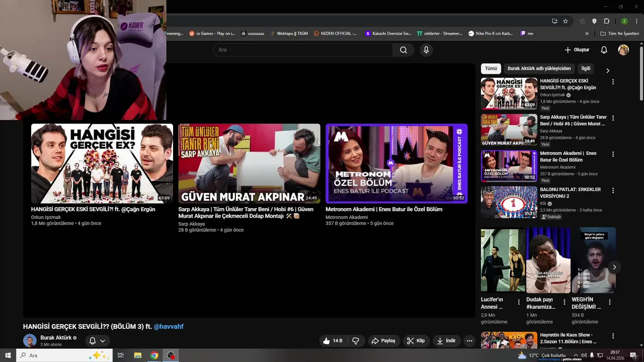Select Burak Aktürk adlı yükleyiciden chip
The height and width of the screenshot is (362, 644).
[539, 68]
